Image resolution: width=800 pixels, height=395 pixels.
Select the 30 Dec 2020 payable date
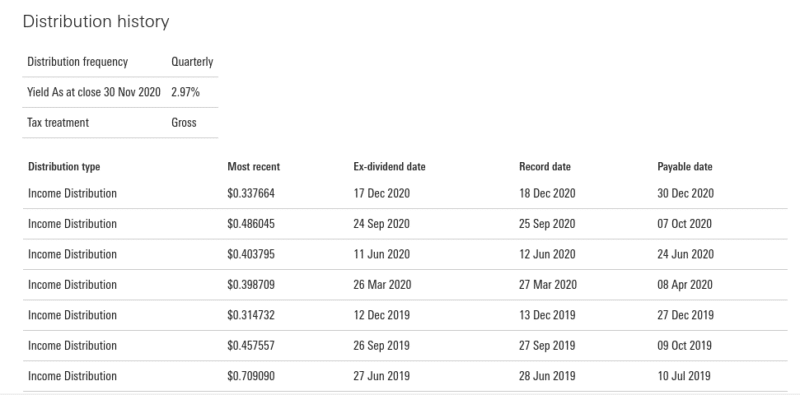(x=686, y=193)
